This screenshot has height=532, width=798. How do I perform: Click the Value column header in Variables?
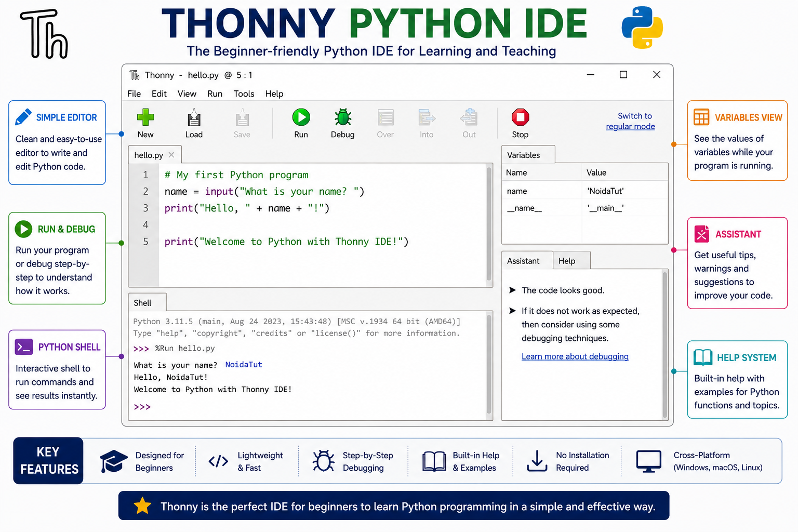click(624, 172)
